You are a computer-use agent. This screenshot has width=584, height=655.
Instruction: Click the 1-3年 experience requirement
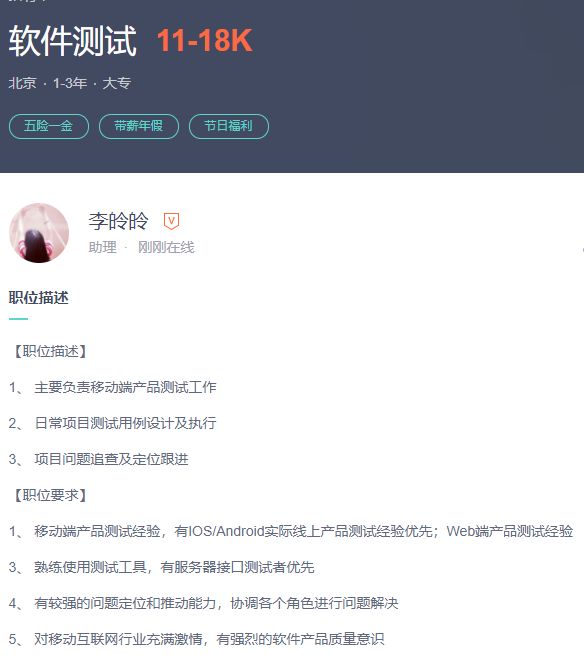coord(70,83)
